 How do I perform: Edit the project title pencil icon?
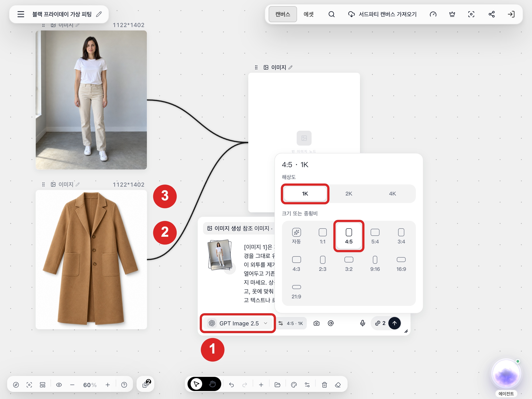point(99,14)
